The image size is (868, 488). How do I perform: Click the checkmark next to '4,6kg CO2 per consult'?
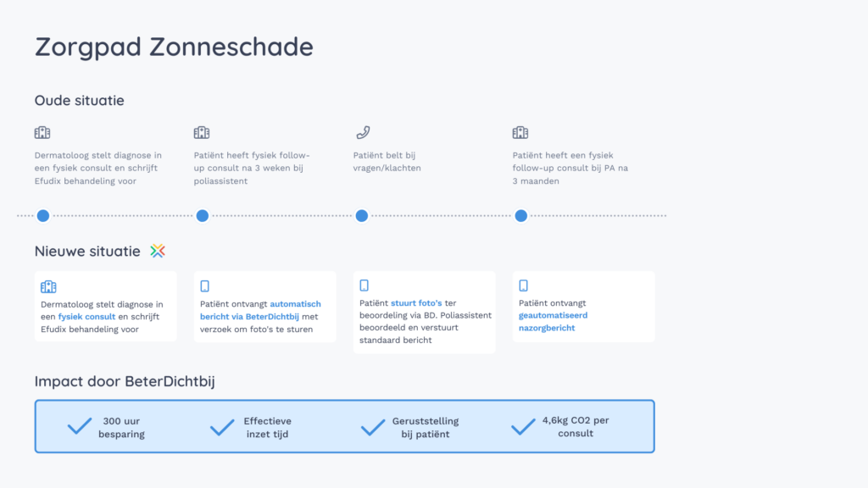point(523,426)
